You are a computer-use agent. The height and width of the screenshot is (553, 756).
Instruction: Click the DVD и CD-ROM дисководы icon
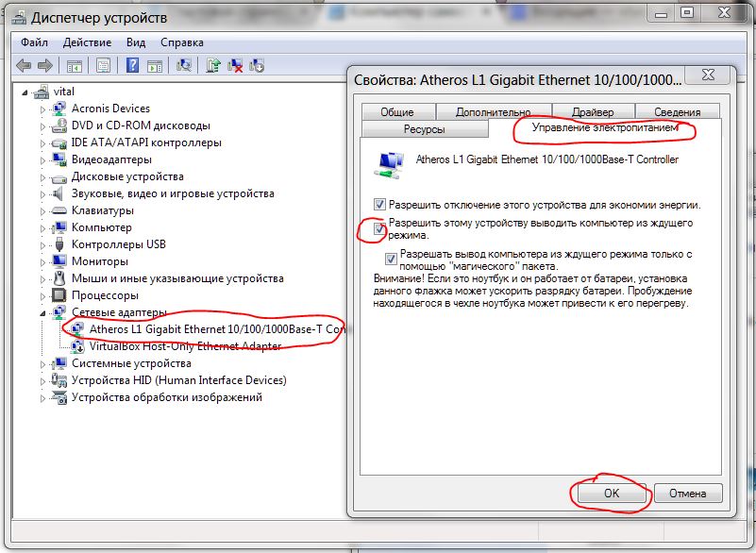click(x=59, y=126)
